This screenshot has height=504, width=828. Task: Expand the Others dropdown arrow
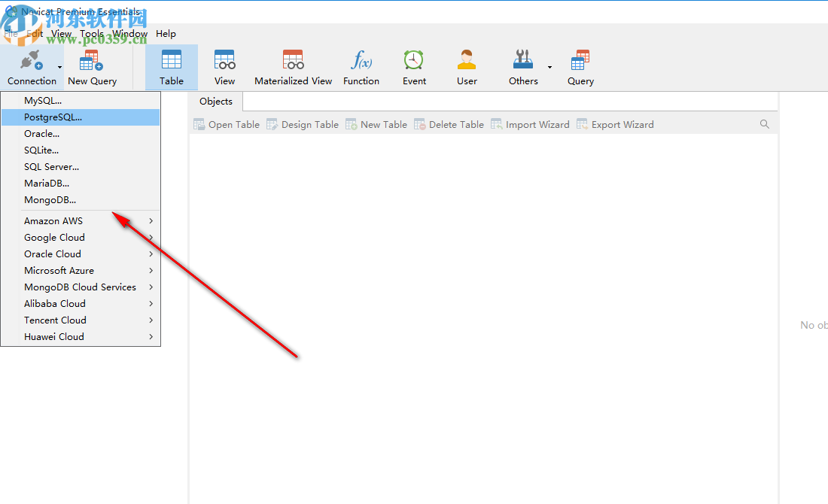549,67
